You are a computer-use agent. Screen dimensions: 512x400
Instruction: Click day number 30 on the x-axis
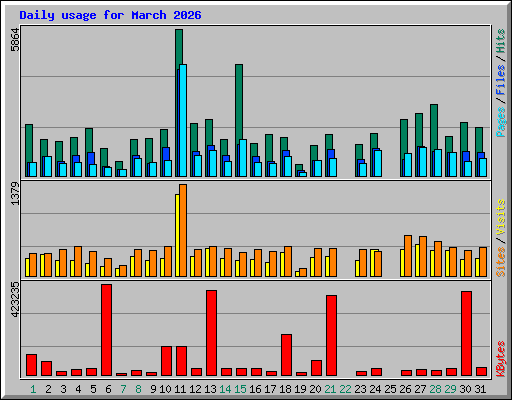(465, 389)
